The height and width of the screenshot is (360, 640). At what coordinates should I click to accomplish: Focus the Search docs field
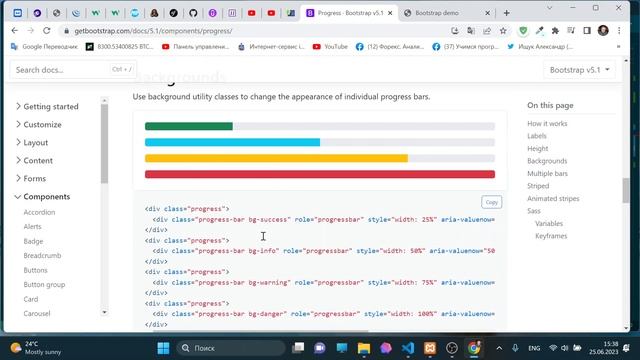pos(73,70)
